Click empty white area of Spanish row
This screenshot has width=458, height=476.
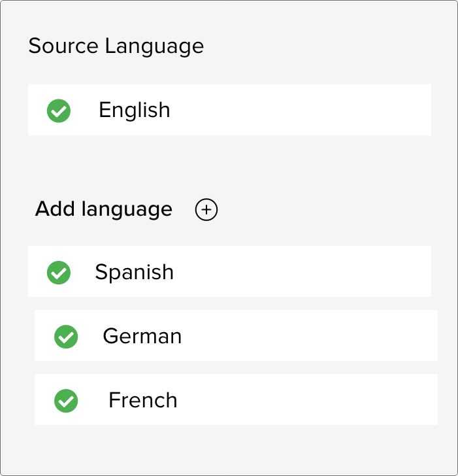point(314,271)
